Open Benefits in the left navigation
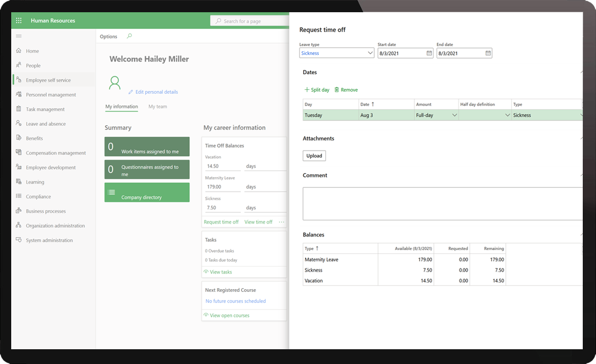 pyautogui.click(x=34, y=138)
